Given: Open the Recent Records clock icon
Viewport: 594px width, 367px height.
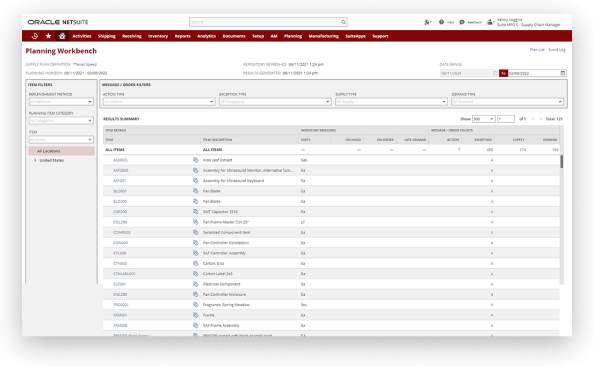Looking at the screenshot, I should pos(34,36).
